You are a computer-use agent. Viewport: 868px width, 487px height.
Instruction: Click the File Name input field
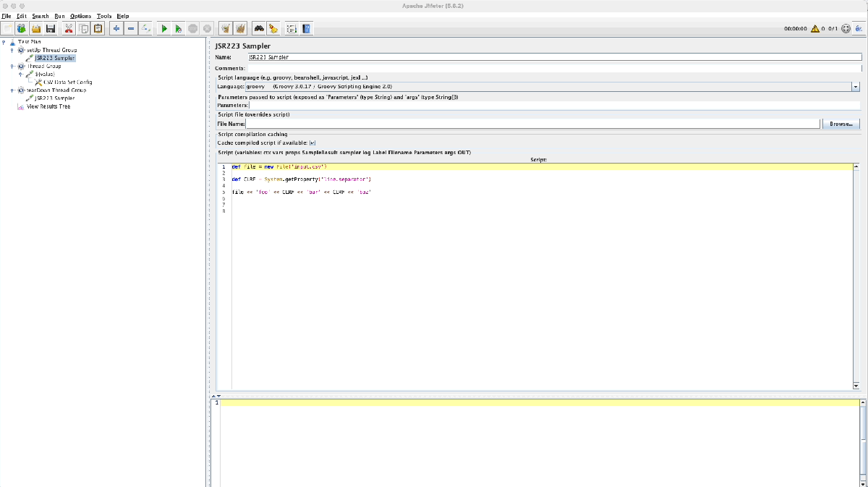533,124
